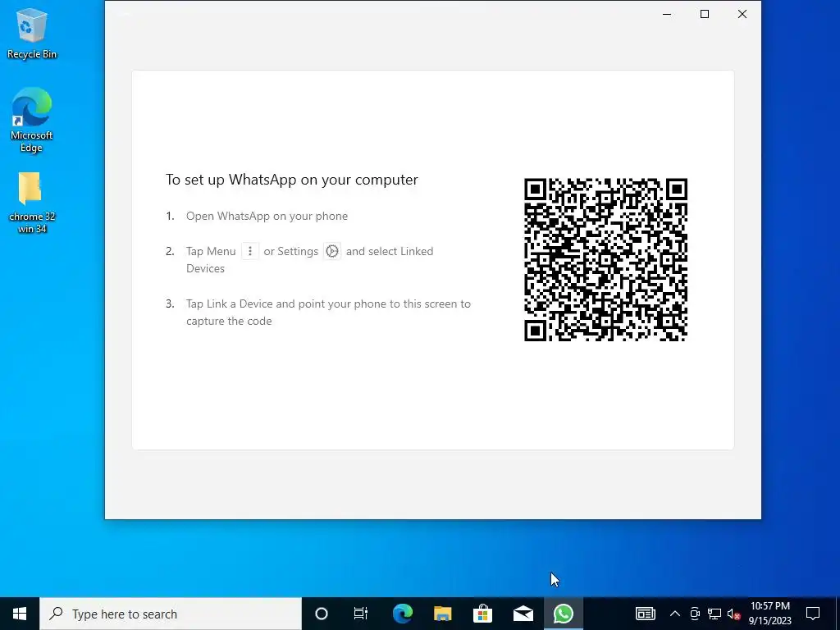Viewport: 840px width, 630px height.
Task: Open the Action Center notifications icon
Action: 813,614
